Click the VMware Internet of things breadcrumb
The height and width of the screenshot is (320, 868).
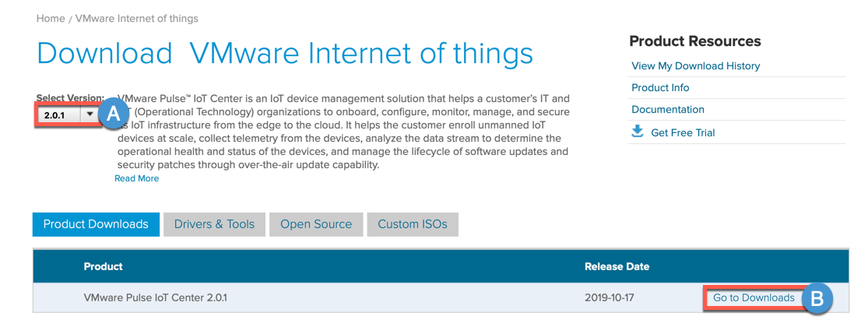coord(136,18)
